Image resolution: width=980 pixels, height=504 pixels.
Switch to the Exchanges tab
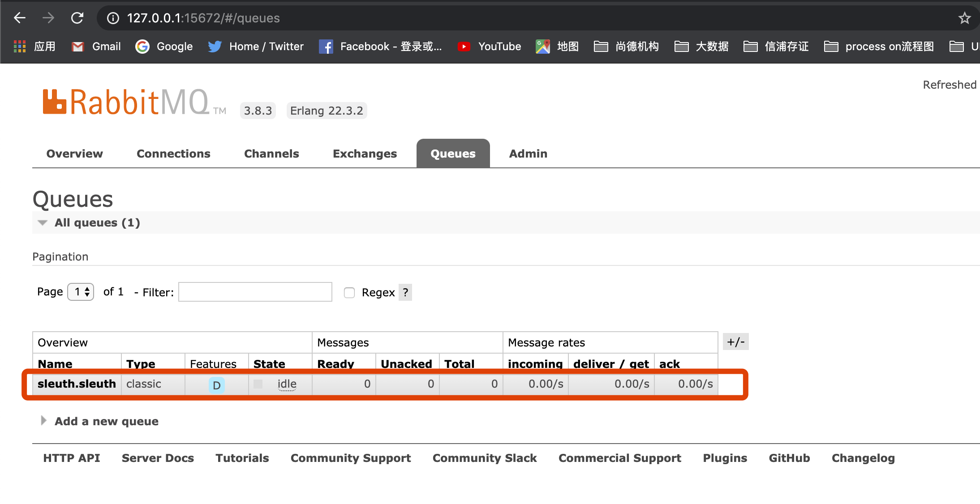click(x=365, y=154)
